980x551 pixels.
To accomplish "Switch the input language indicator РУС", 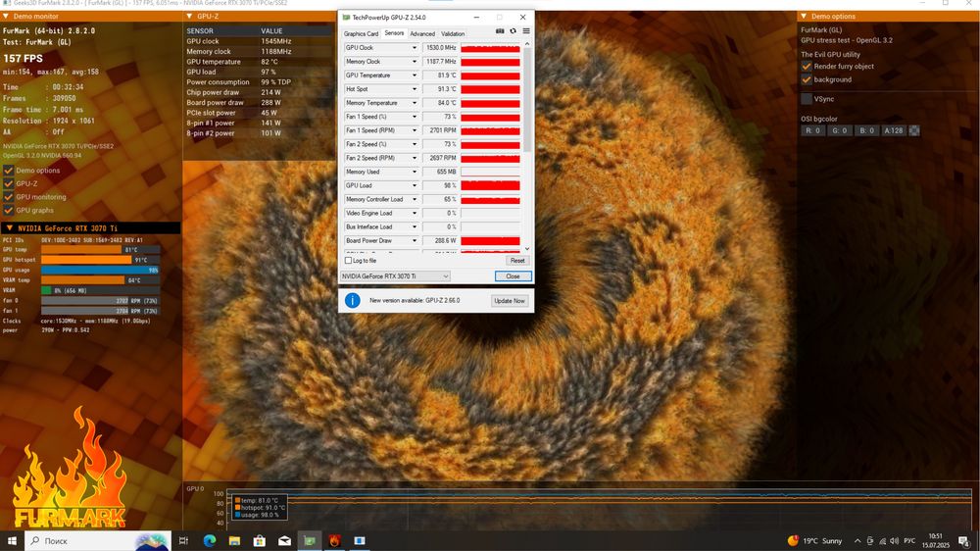I will [910, 541].
